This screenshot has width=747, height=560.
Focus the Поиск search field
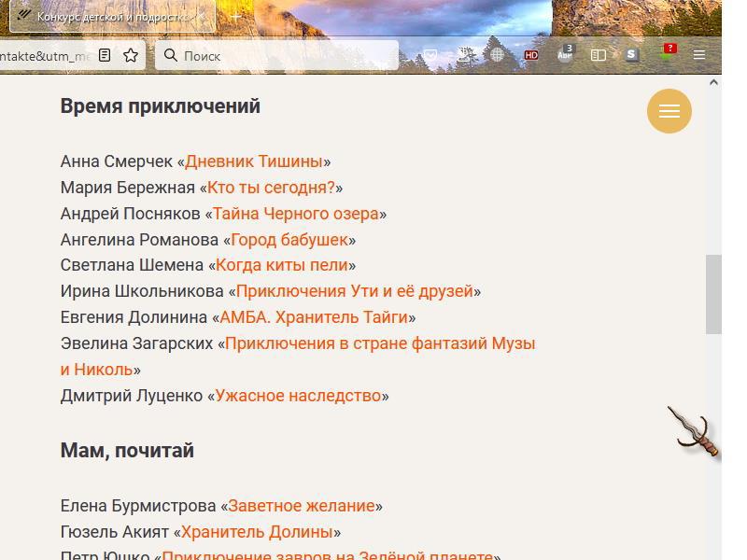(x=276, y=55)
